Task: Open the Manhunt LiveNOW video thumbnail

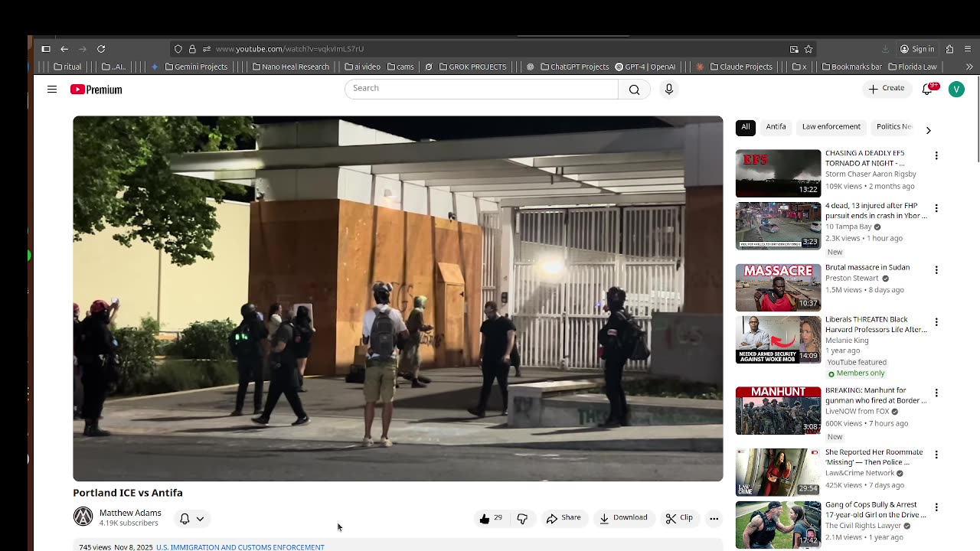Action: point(778,411)
